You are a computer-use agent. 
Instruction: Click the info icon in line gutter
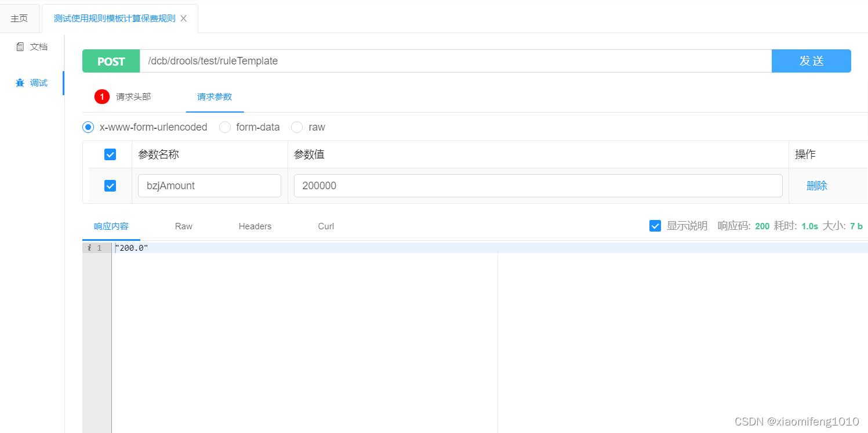[x=89, y=248]
